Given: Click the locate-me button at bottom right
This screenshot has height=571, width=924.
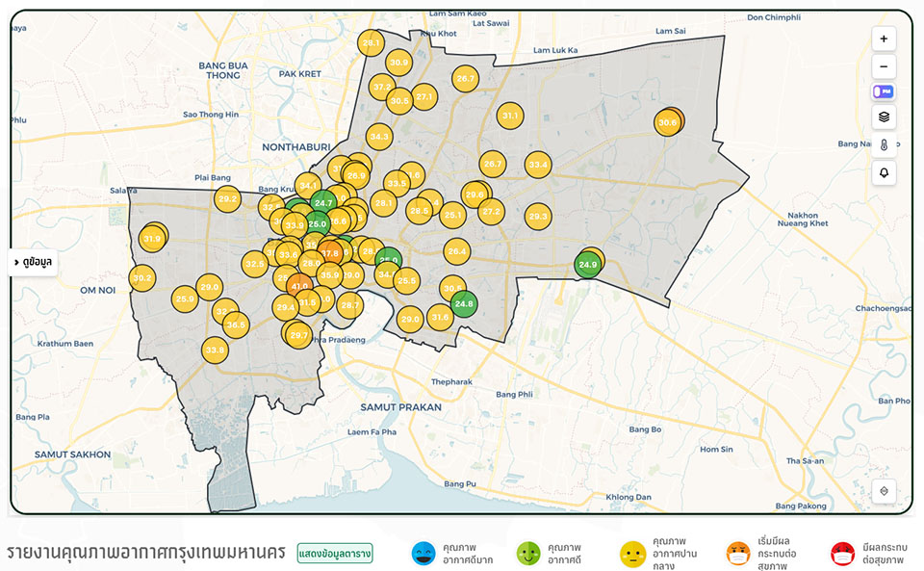Looking at the screenshot, I should [x=884, y=490].
